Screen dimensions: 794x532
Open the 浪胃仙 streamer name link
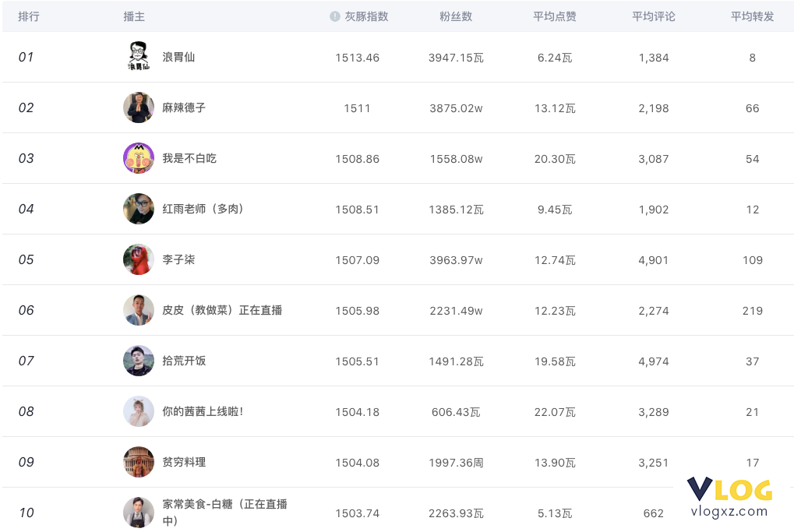pos(178,57)
